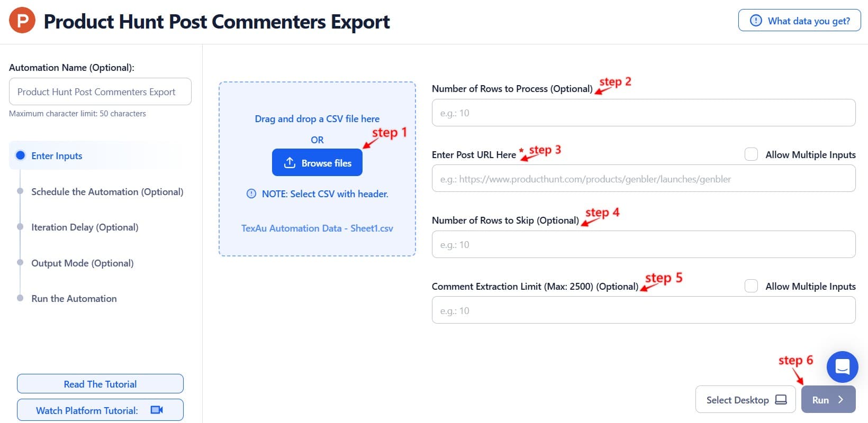Check Allow Multiple Inputs for Comment Extraction Limit
Viewport: 868px width, 423px height.
(751, 286)
